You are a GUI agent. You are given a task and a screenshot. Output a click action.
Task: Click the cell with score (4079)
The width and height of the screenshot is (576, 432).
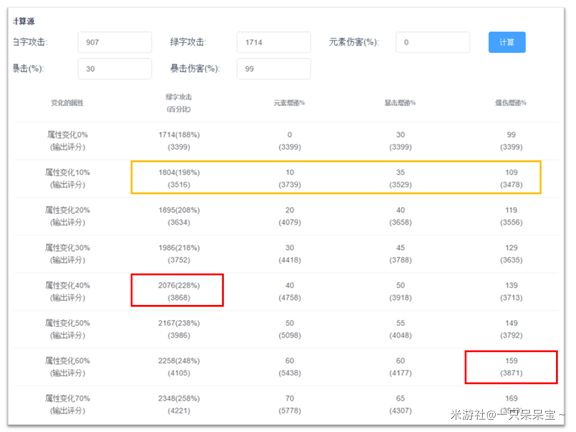tap(290, 216)
